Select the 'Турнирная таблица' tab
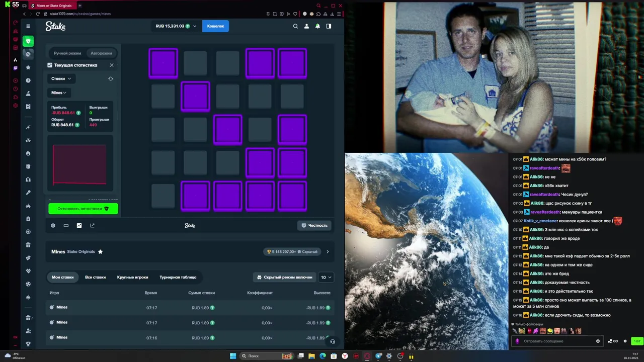Viewport: 644px width, 362px height. (178, 277)
